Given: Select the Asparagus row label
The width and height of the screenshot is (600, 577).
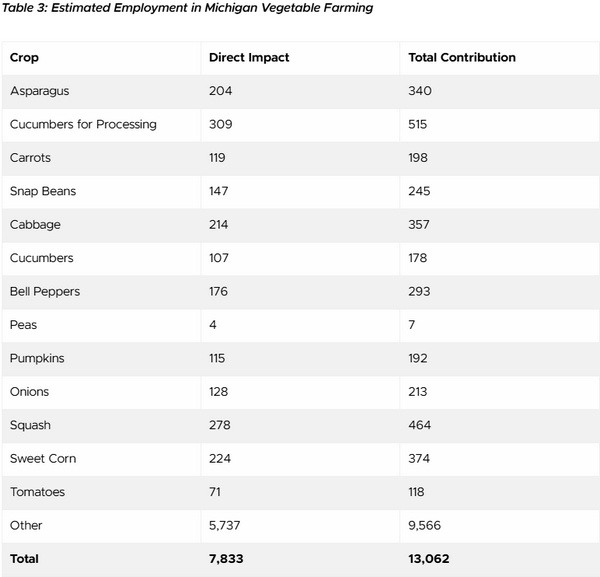Looking at the screenshot, I should pos(39,91).
